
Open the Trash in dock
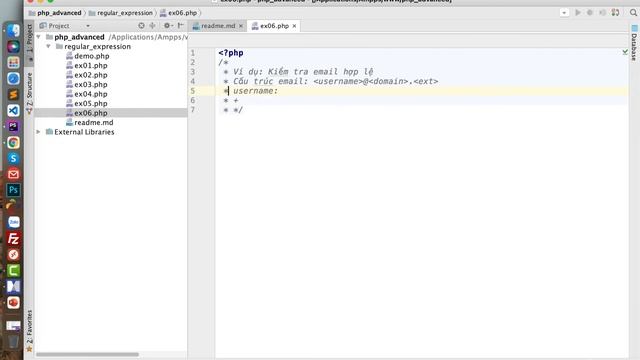[x=13, y=341]
